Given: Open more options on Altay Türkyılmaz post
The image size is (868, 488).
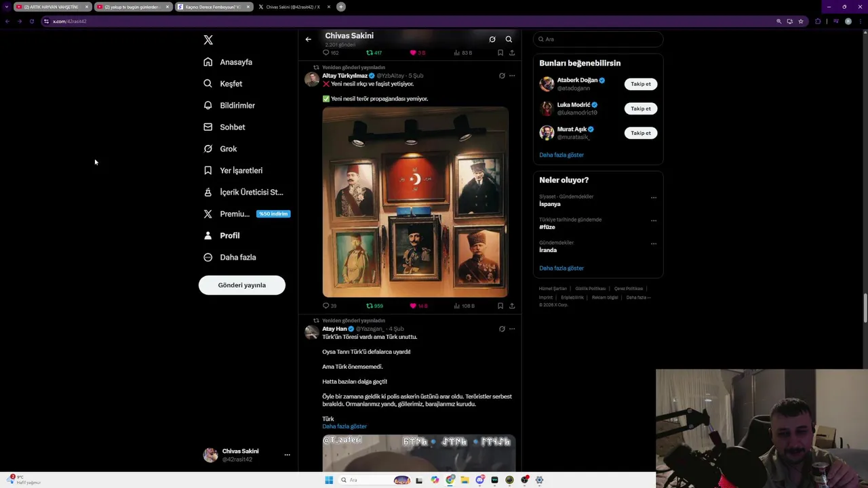Looking at the screenshot, I should (x=512, y=76).
